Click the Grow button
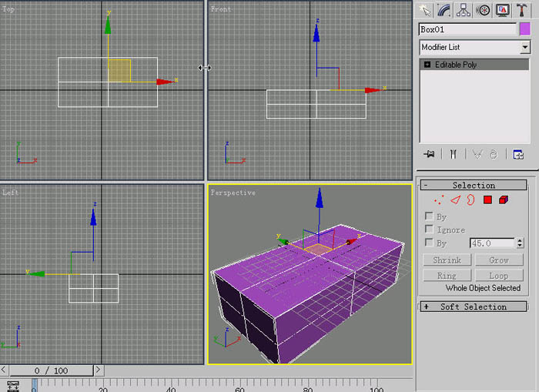539x392 pixels. pos(499,260)
